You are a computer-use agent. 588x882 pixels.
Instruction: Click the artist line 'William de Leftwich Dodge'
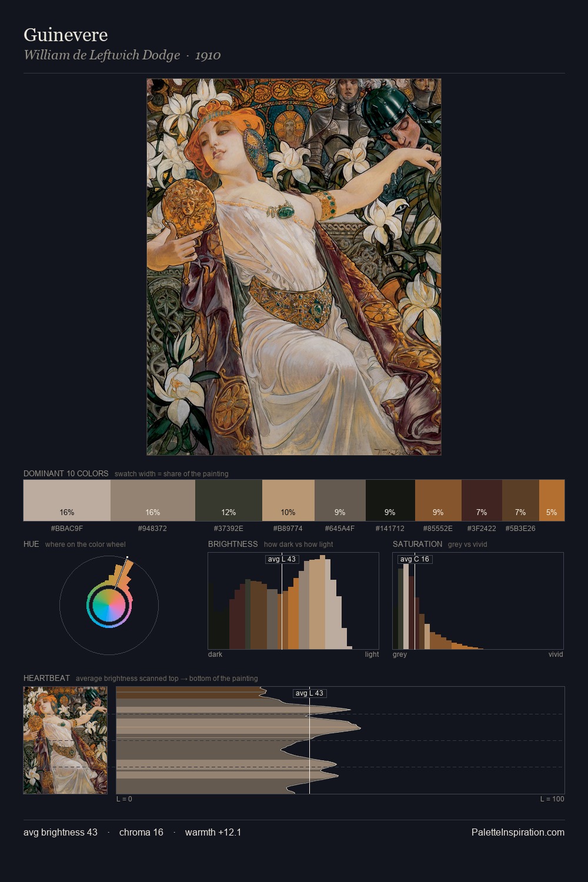[102, 55]
